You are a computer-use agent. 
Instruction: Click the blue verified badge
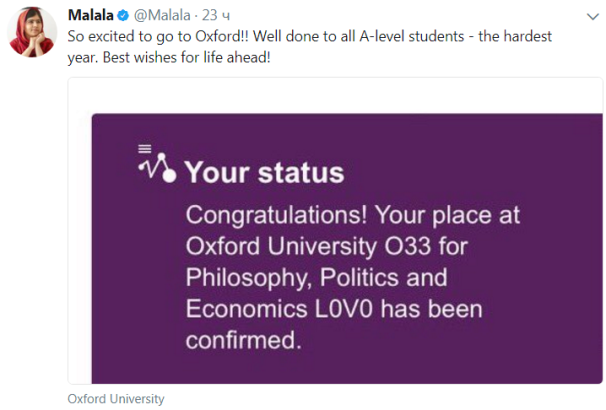point(121,15)
